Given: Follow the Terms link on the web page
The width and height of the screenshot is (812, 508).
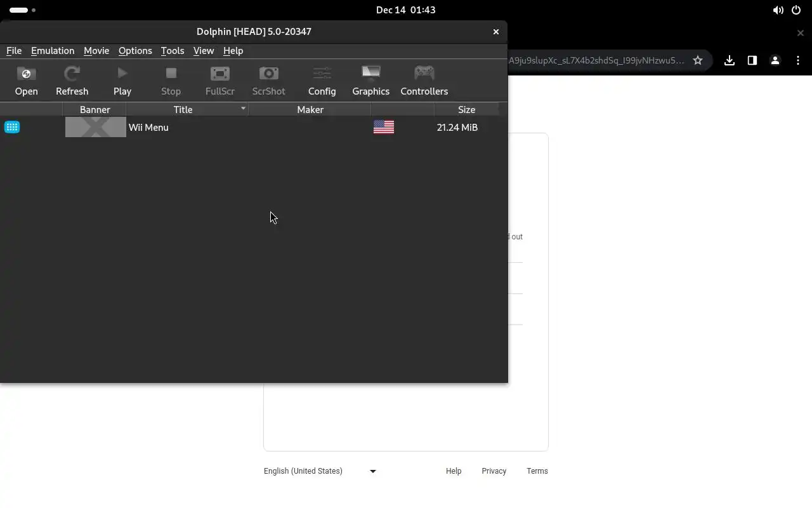Looking at the screenshot, I should (537, 471).
